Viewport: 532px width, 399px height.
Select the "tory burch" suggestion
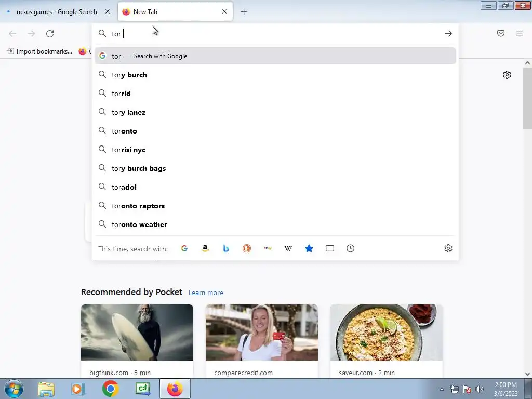tap(275, 75)
